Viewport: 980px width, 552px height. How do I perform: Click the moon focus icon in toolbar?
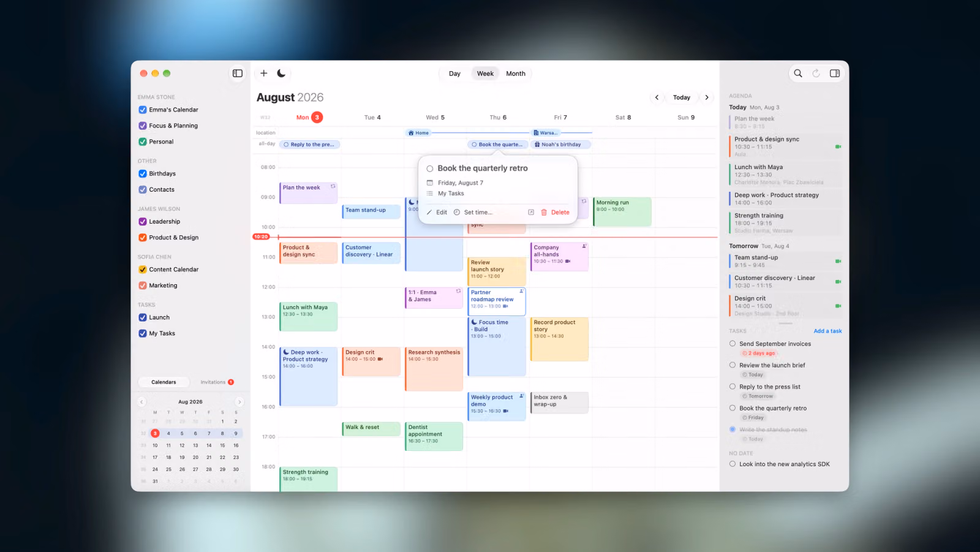coord(281,74)
